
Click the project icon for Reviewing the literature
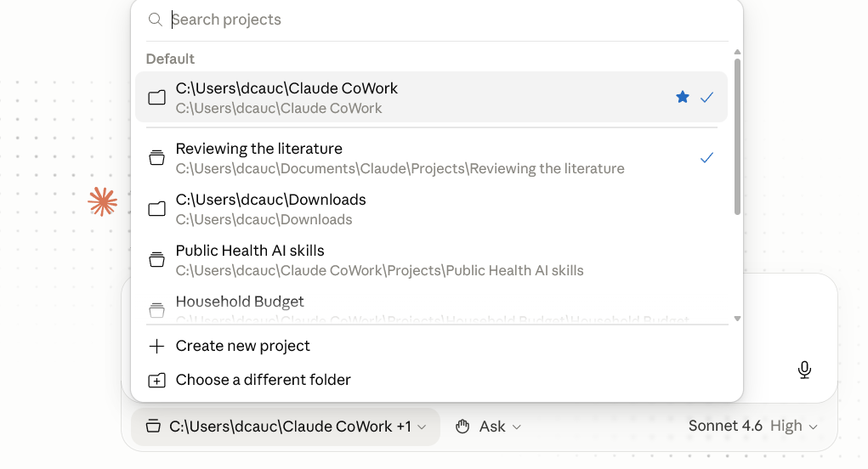(156, 158)
